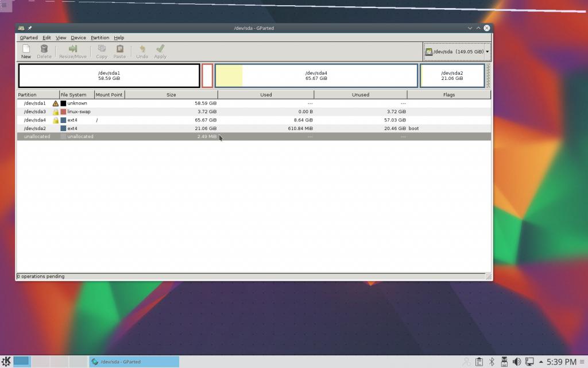
Task: Open the volume control in system tray
Action: coord(516,362)
